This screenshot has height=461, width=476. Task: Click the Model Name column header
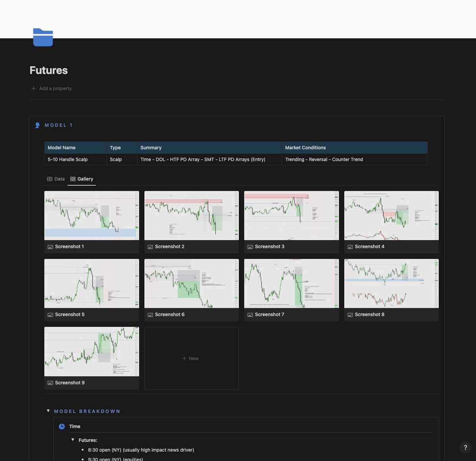[75, 148]
